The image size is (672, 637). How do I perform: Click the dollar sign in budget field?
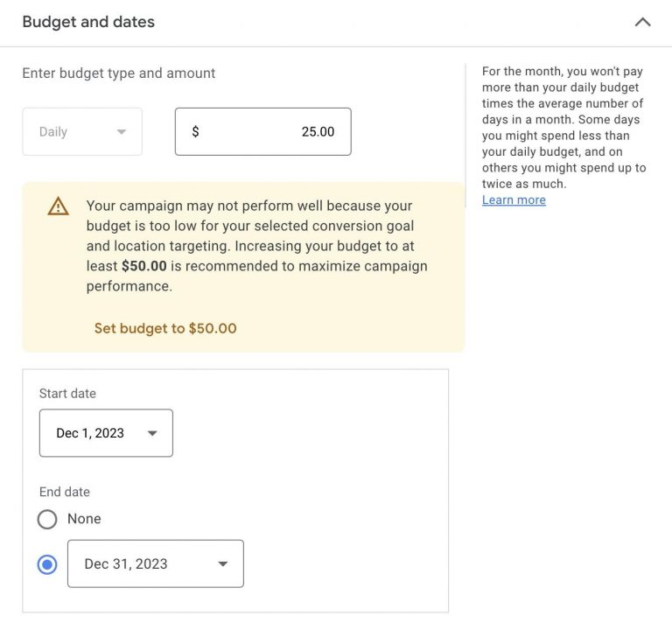click(195, 131)
